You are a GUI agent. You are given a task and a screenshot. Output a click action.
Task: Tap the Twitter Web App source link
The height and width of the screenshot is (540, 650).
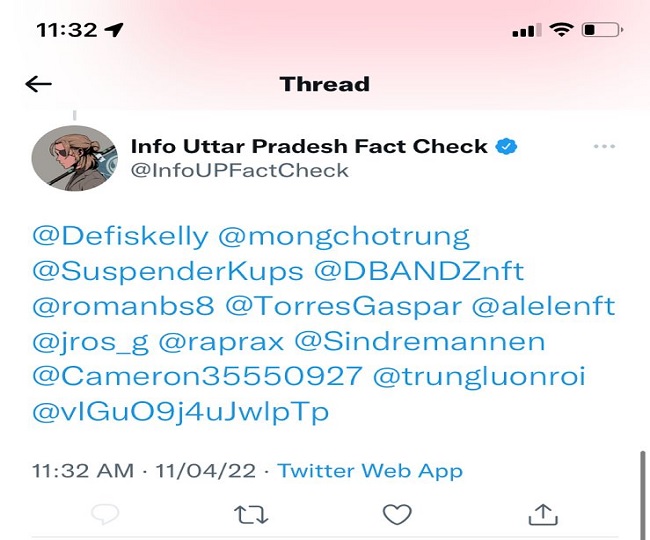pyautogui.click(x=370, y=470)
